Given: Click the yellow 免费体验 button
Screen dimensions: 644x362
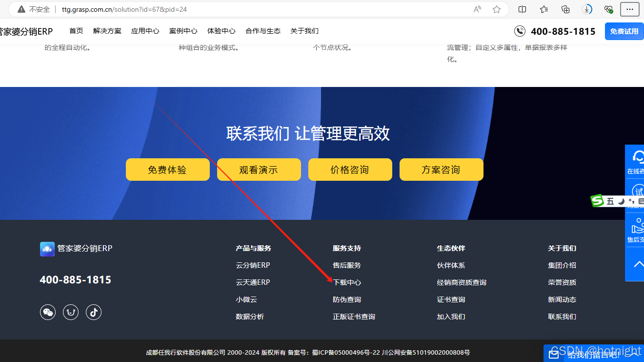Looking at the screenshot, I should (x=167, y=170).
